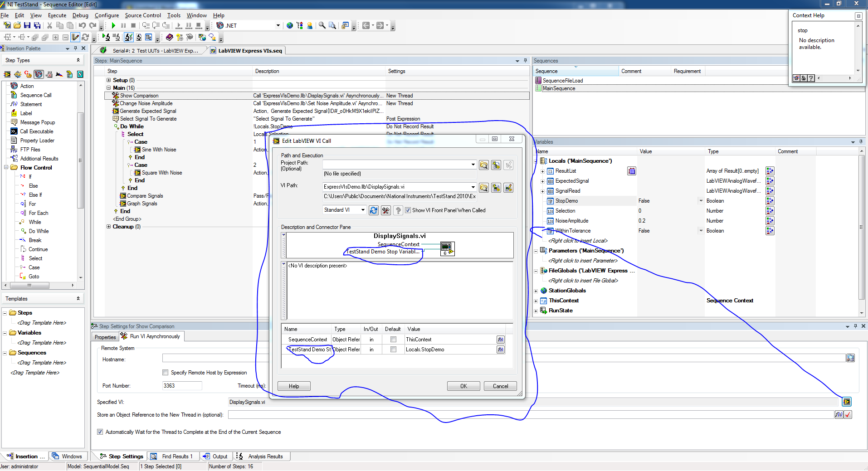Browse for VI path using folder icon
Image resolution: width=868 pixels, height=471 pixels.
(x=484, y=188)
